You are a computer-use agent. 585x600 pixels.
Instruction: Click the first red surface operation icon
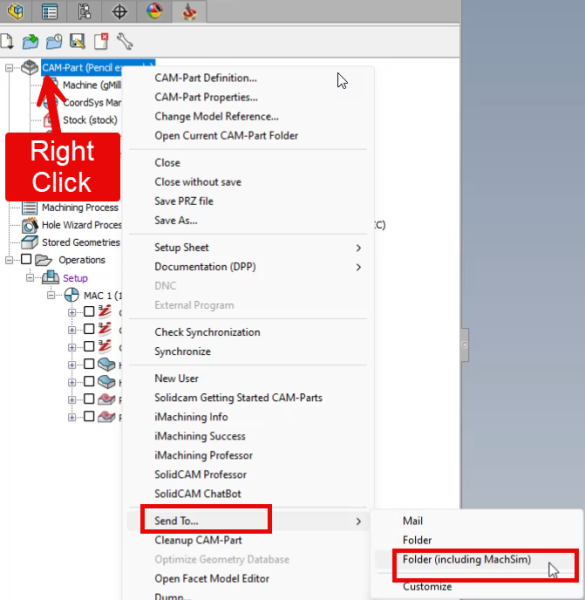click(x=106, y=399)
